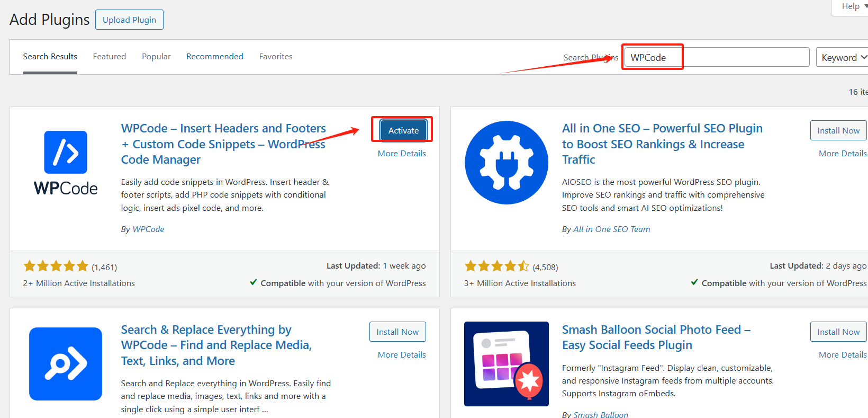Screen dimensions: 868x418
Task: Open More Details for WPCode plugin
Action: (402, 154)
